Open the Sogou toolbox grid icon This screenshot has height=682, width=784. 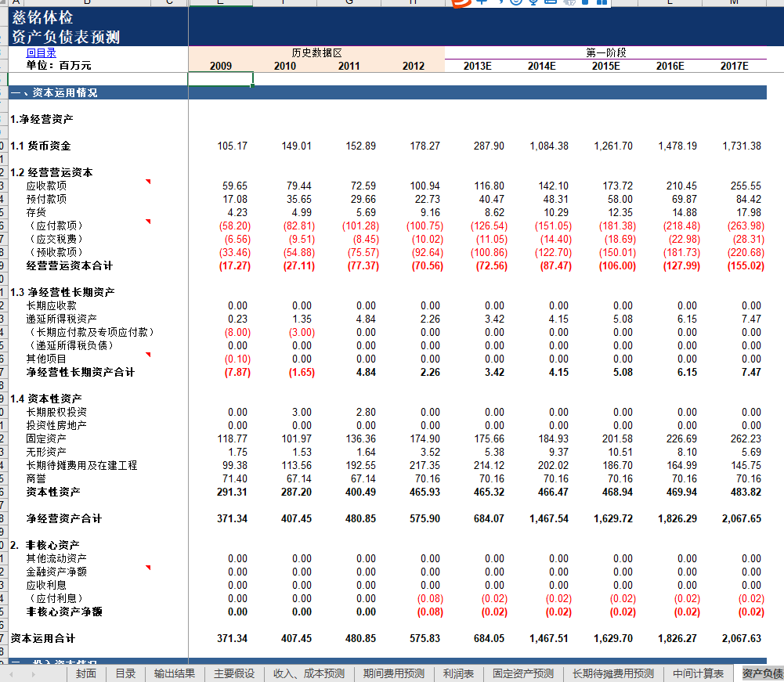(x=602, y=2)
